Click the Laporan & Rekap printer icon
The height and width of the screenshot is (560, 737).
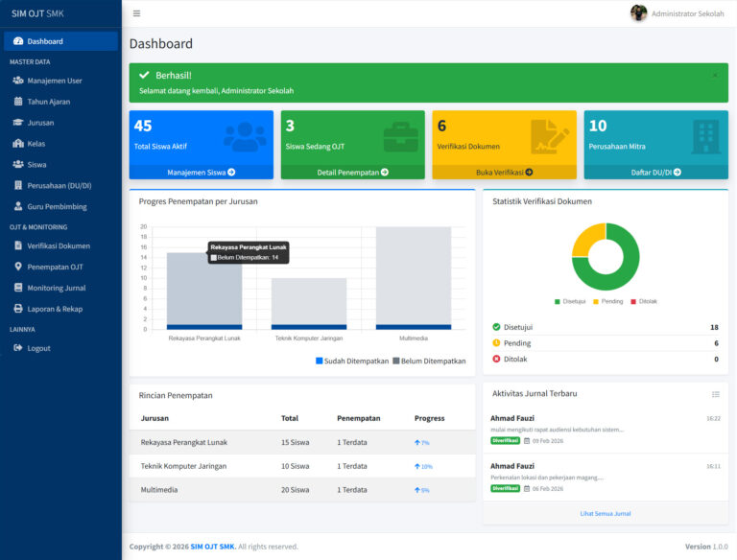point(18,309)
